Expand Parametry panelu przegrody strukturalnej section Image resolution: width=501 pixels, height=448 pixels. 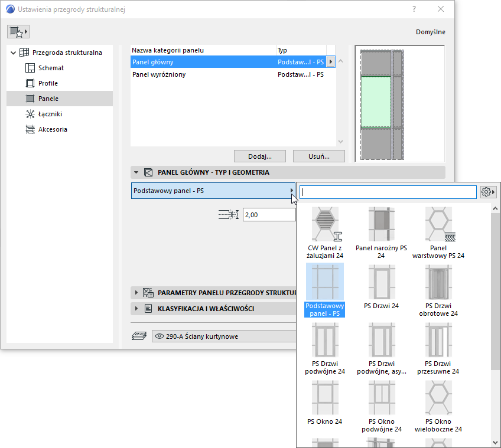(x=136, y=293)
